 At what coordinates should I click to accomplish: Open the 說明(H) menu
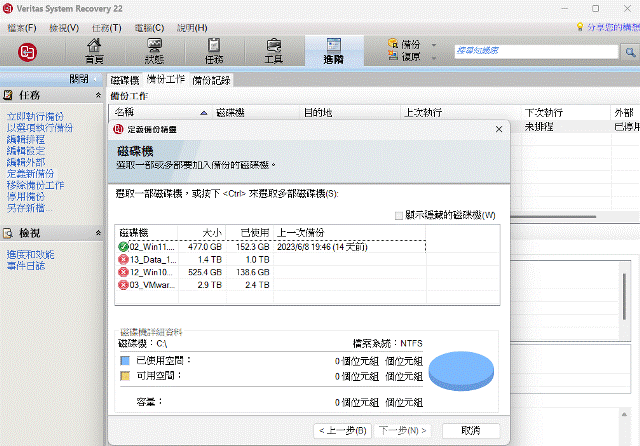(192, 28)
